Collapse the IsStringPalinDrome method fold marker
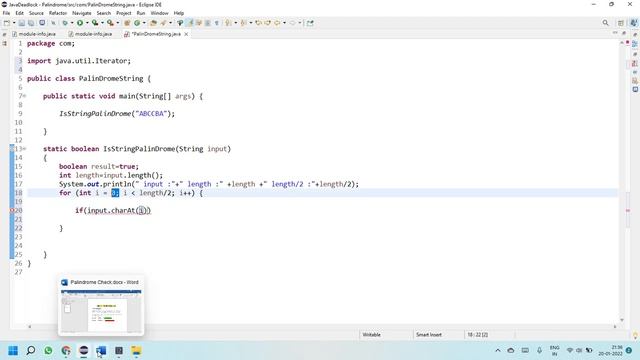Screen dimensions: 640x360 [x=24, y=149]
